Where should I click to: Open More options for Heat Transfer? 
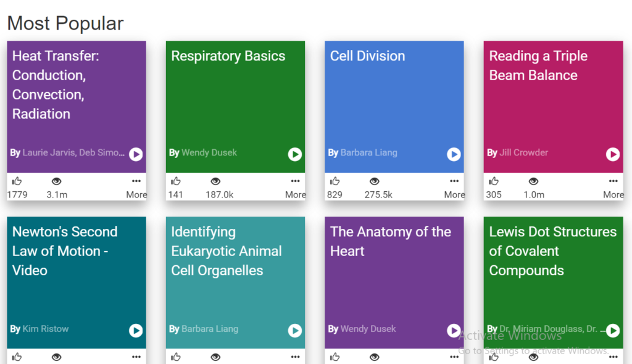136,187
